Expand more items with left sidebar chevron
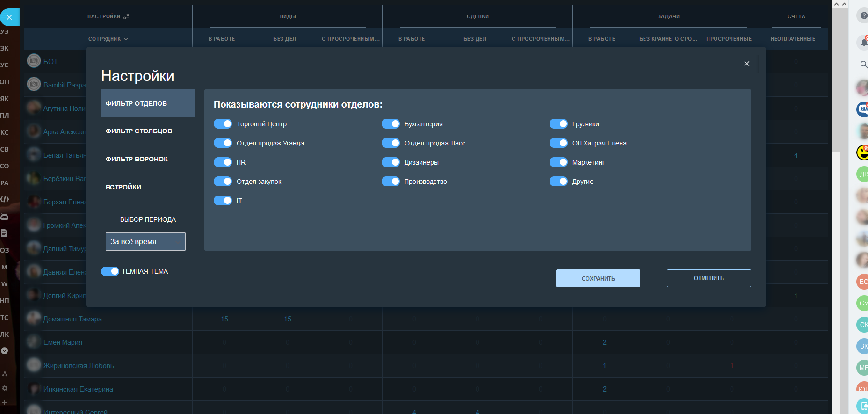868x414 pixels. (5, 351)
